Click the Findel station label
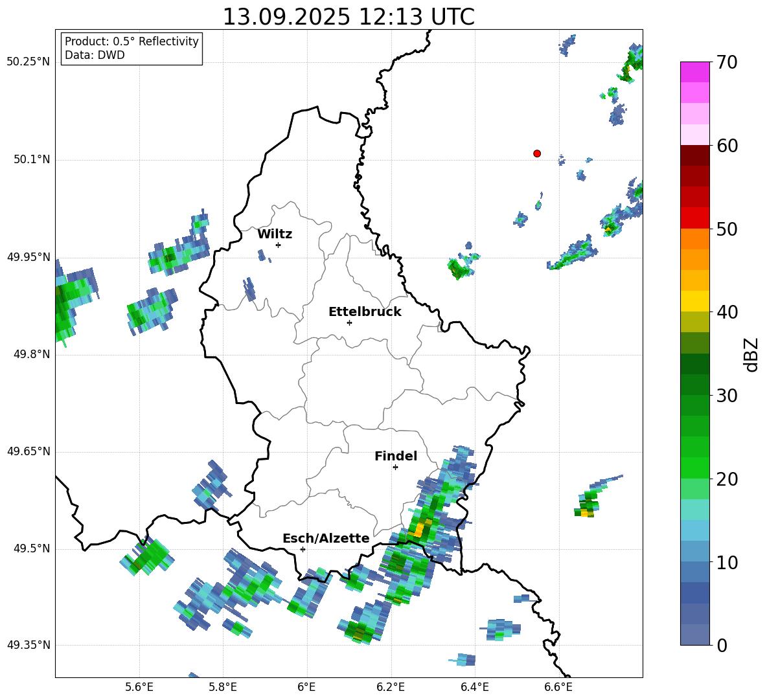 (396, 456)
